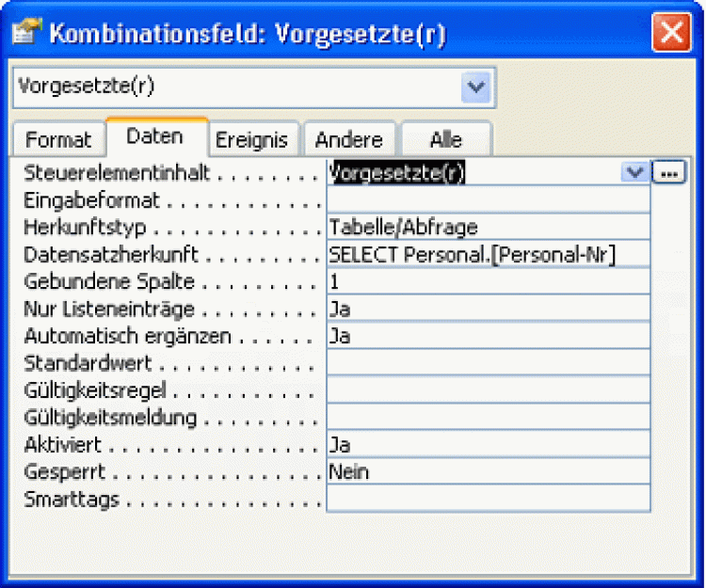Click the empty Standardwert field

(x=488, y=363)
